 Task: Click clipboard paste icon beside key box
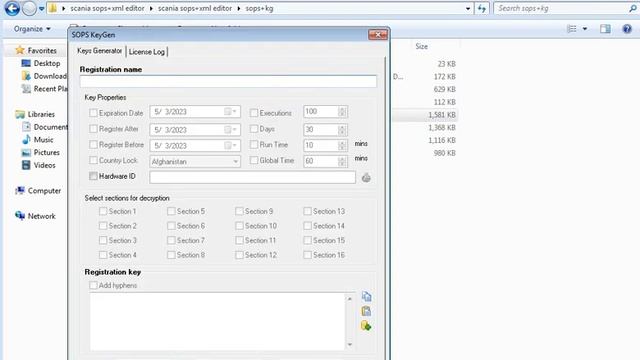(x=366, y=311)
